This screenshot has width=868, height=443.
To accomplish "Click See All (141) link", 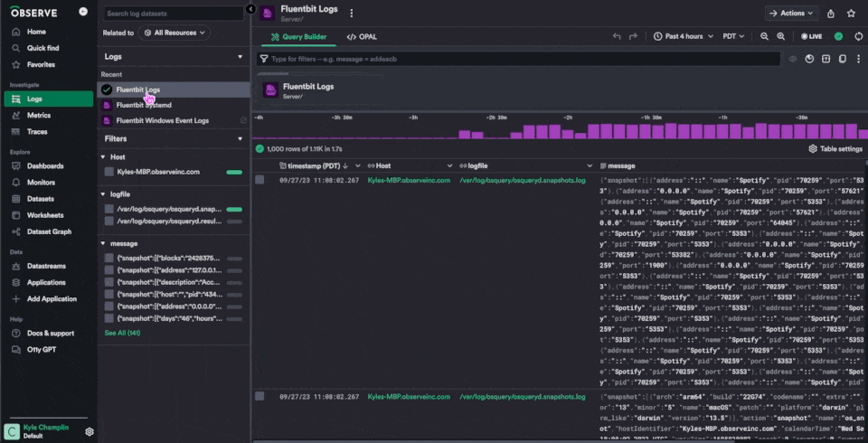I will tap(122, 333).
